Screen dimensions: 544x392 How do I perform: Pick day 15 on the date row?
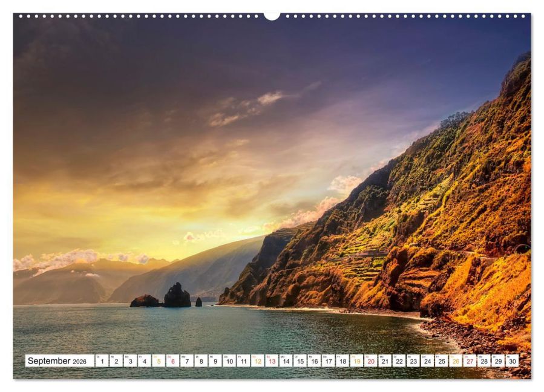tap(300, 361)
